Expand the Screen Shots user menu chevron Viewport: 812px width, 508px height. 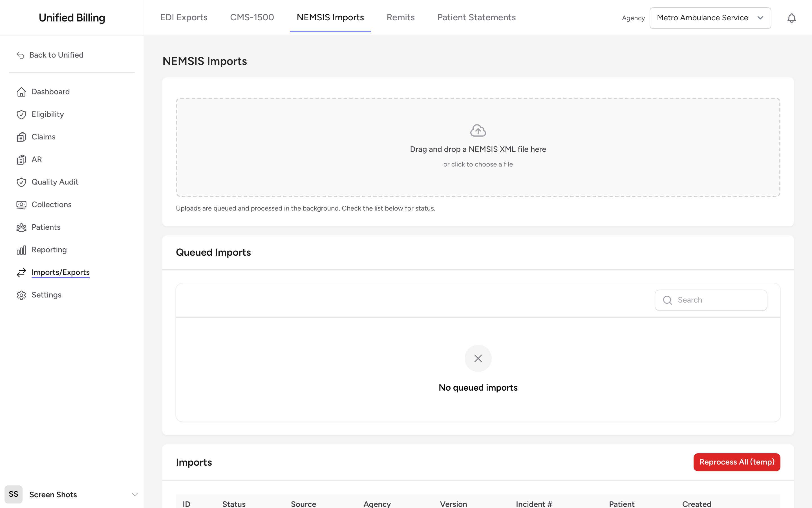(134, 494)
